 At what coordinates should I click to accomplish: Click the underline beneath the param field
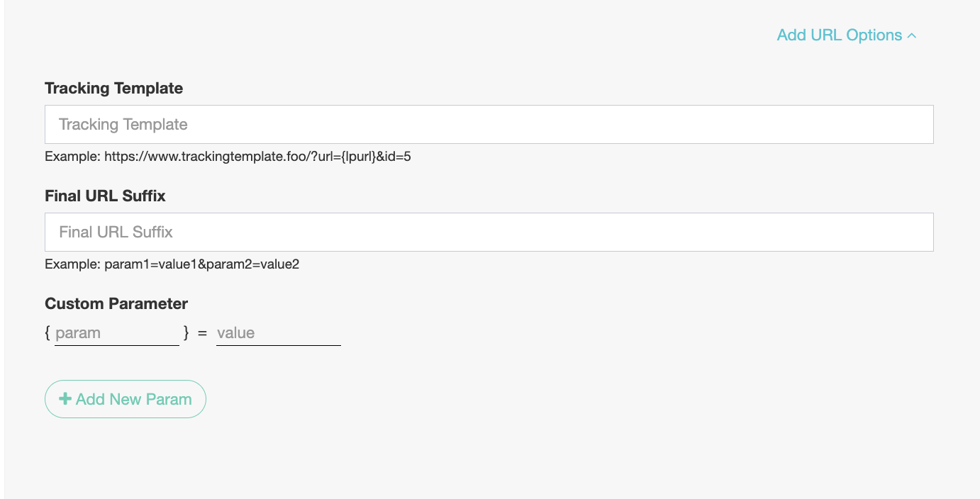click(117, 345)
